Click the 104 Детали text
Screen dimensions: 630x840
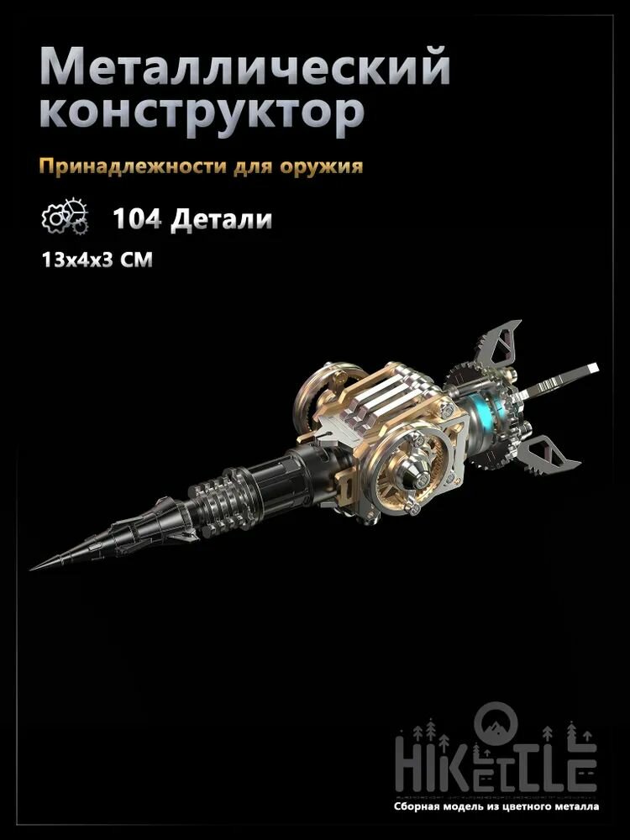(x=192, y=218)
